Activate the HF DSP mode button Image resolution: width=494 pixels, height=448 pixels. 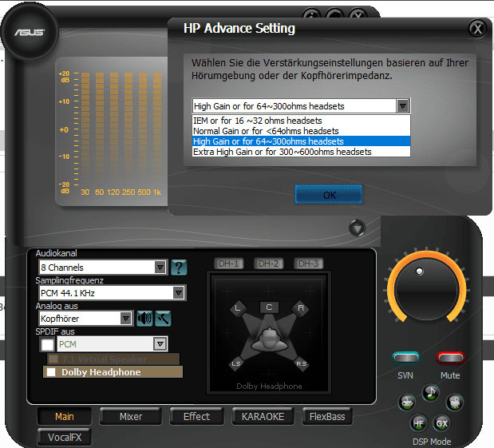tap(418, 423)
